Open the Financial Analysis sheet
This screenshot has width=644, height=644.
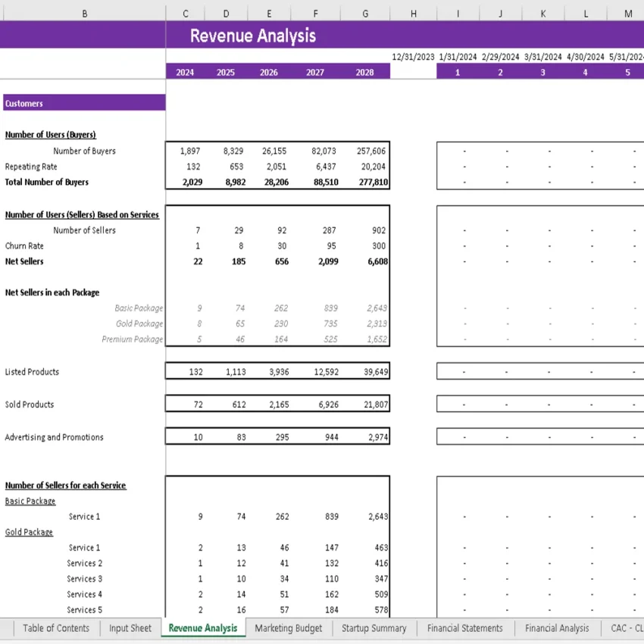(557, 628)
